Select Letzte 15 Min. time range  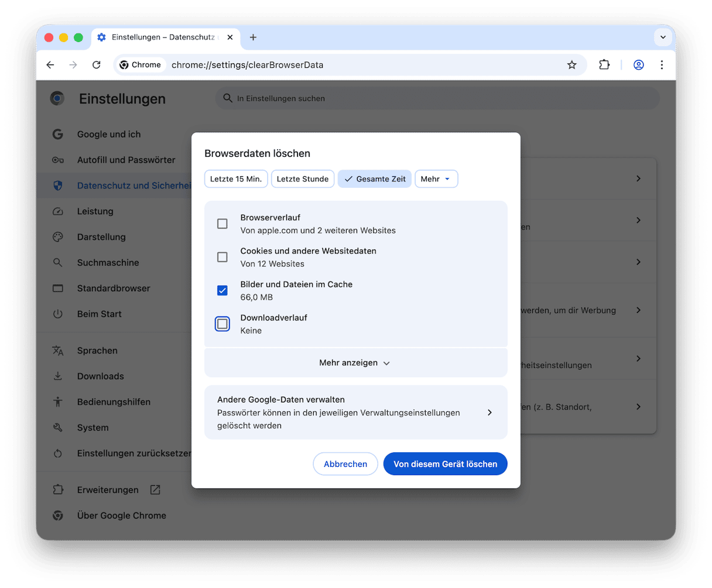(x=236, y=179)
